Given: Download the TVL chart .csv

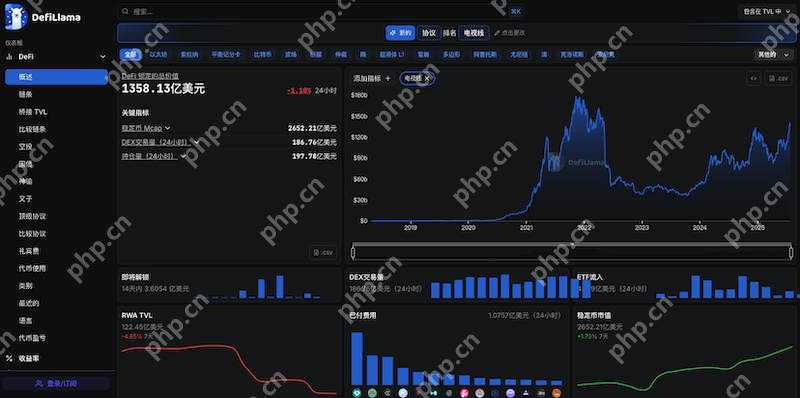Looking at the screenshot, I should 778,79.
